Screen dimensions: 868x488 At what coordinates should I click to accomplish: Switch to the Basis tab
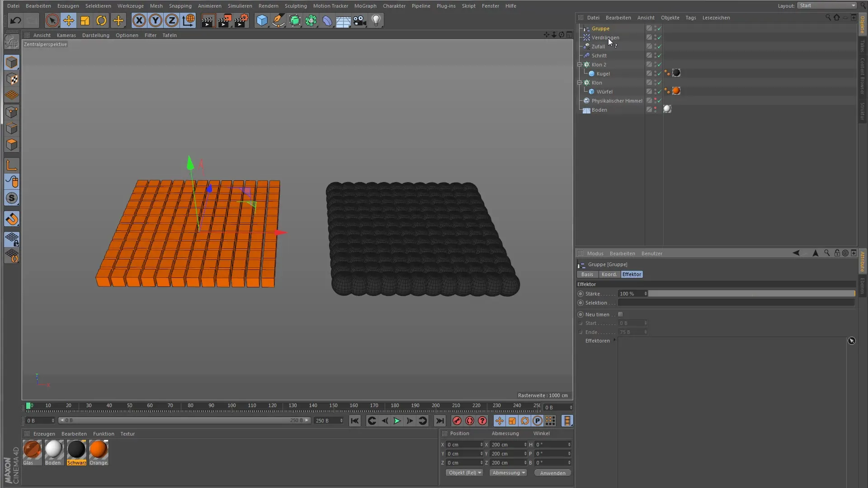(587, 274)
